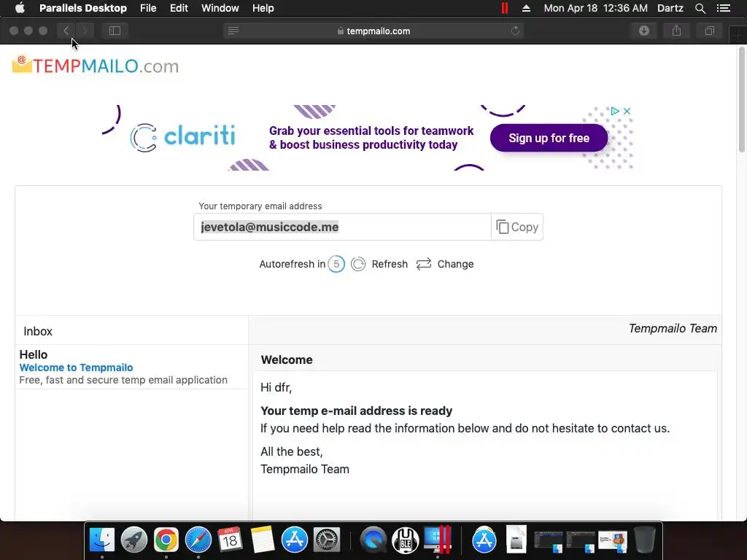The height and width of the screenshot is (560, 747).
Task: Click the Refresh circular arrow icon
Action: pos(358,264)
